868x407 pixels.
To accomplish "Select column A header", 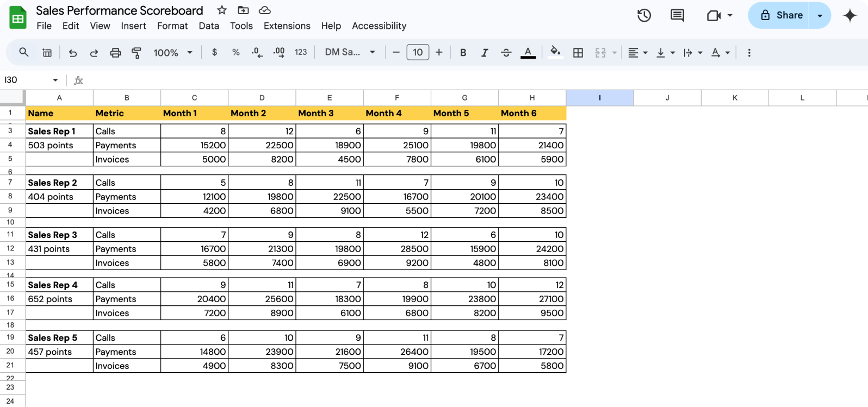I will click(59, 98).
